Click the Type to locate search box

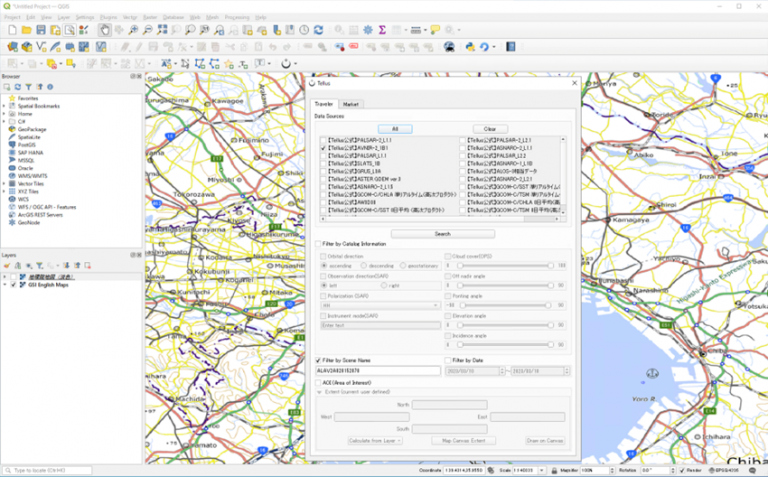point(47,471)
